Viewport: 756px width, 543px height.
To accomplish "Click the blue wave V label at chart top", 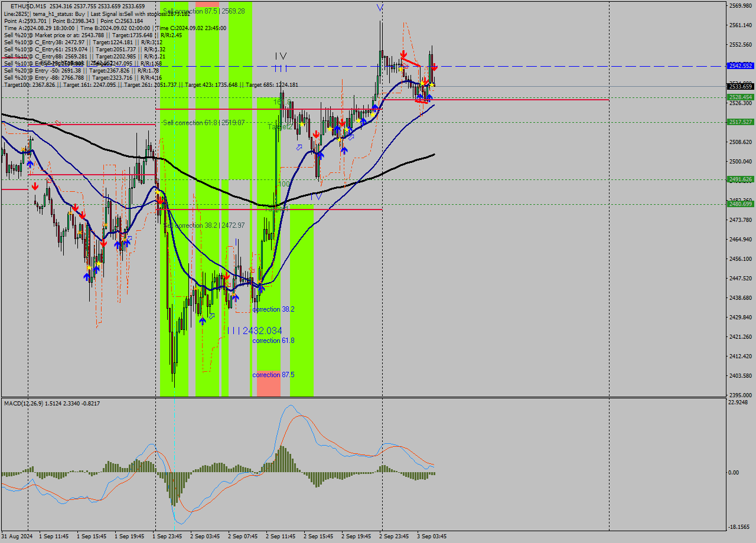I will coord(380,8).
